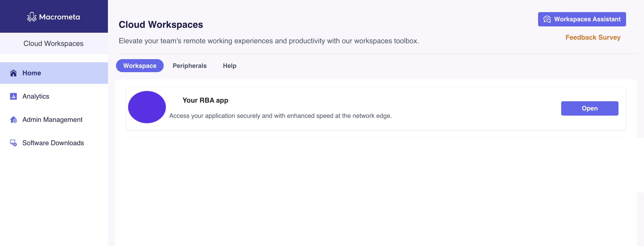Open Admin Management text in sidebar
Screen dimensions: 644x246
(52, 120)
